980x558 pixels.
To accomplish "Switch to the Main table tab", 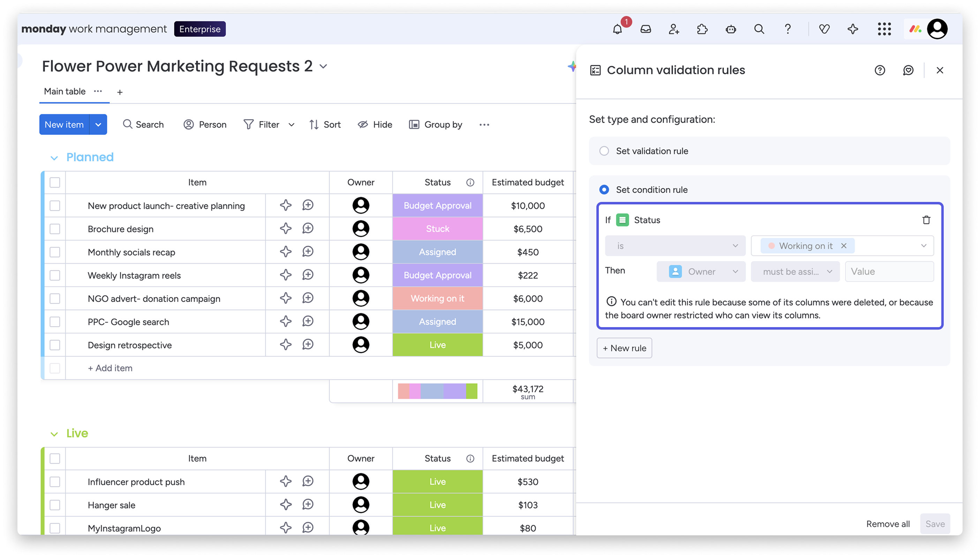I will point(65,92).
